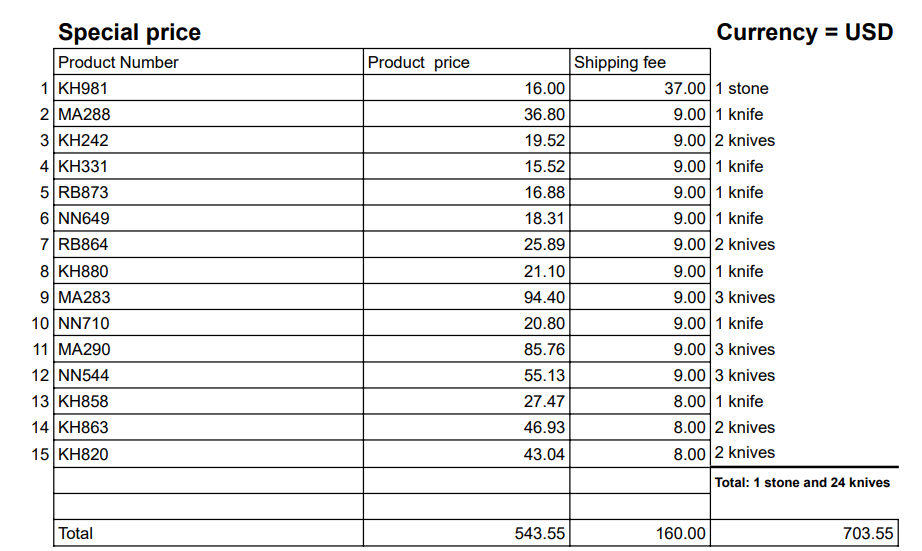Select the KH820 product cell
The image size is (922, 551).
point(208,454)
